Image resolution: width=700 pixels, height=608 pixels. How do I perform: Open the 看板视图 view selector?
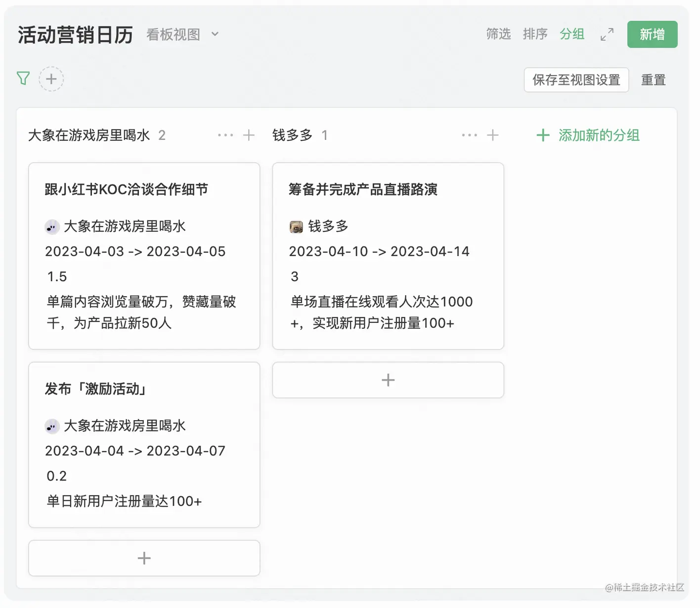click(x=174, y=35)
